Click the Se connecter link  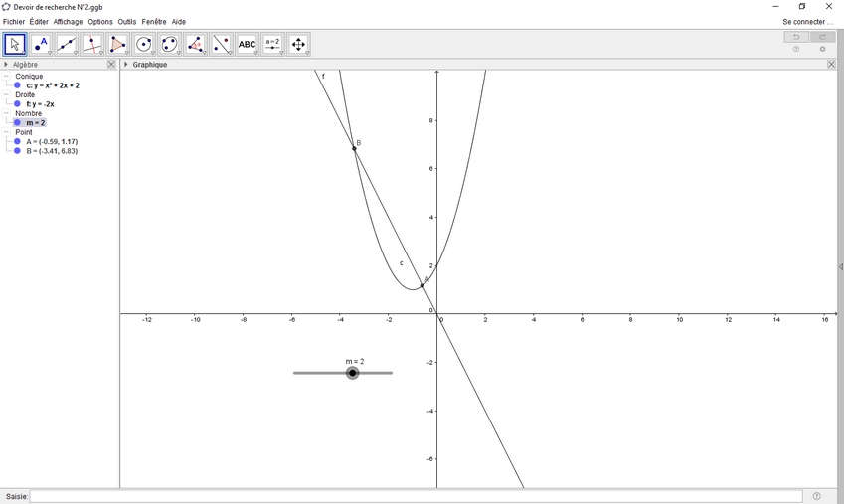coord(807,22)
